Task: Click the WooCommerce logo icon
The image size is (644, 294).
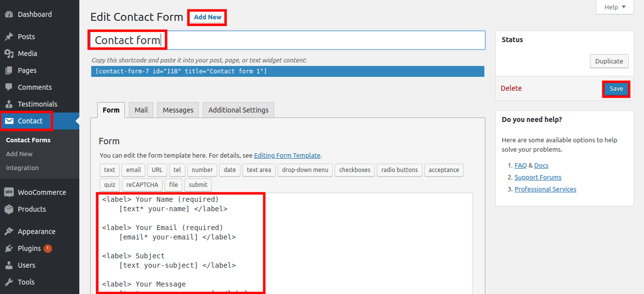Action: [x=9, y=192]
